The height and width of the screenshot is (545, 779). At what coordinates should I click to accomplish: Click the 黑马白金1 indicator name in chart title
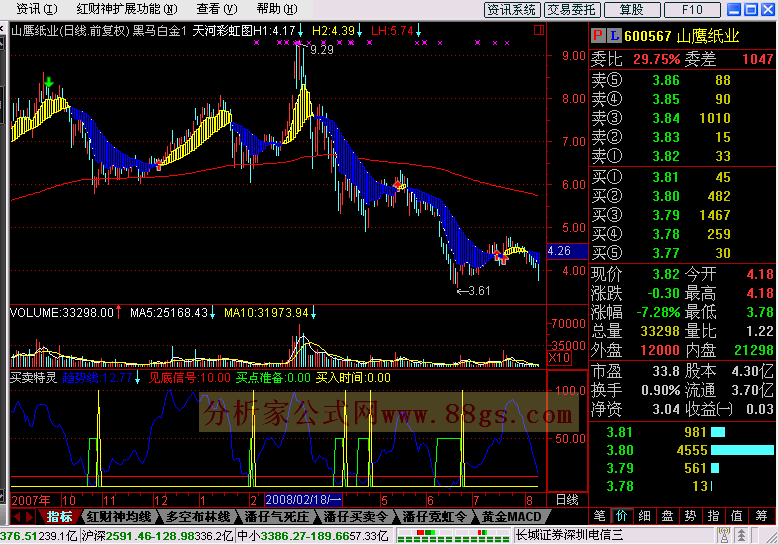tap(159, 31)
